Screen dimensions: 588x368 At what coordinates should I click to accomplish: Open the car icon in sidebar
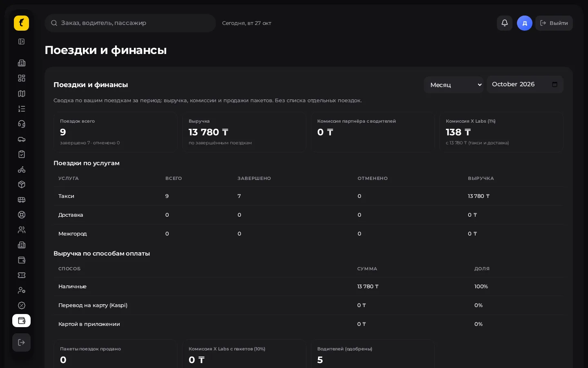[22, 139]
